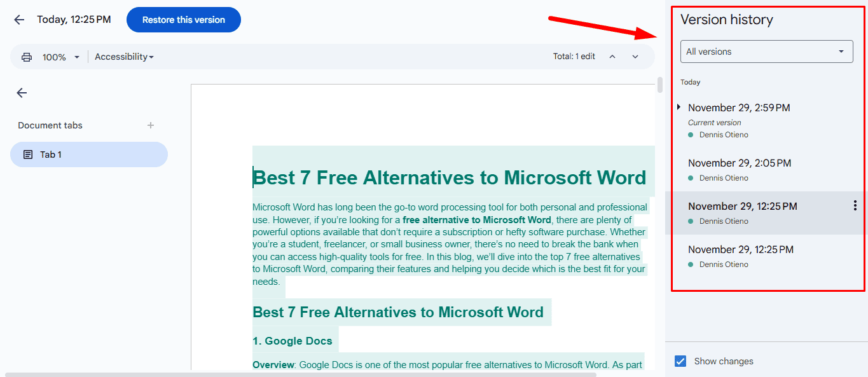Click the Version history panel title
This screenshot has height=377, width=868.
pos(727,20)
